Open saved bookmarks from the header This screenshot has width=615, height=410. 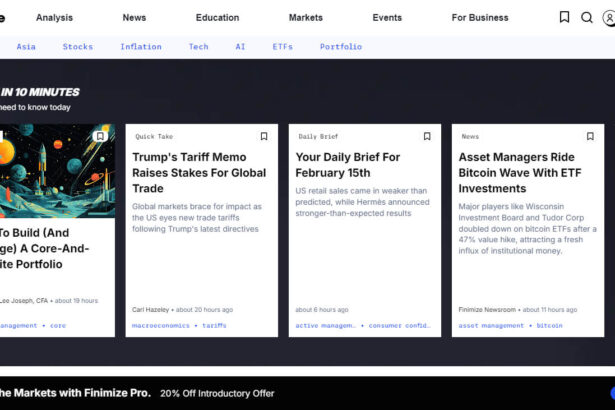coord(564,17)
